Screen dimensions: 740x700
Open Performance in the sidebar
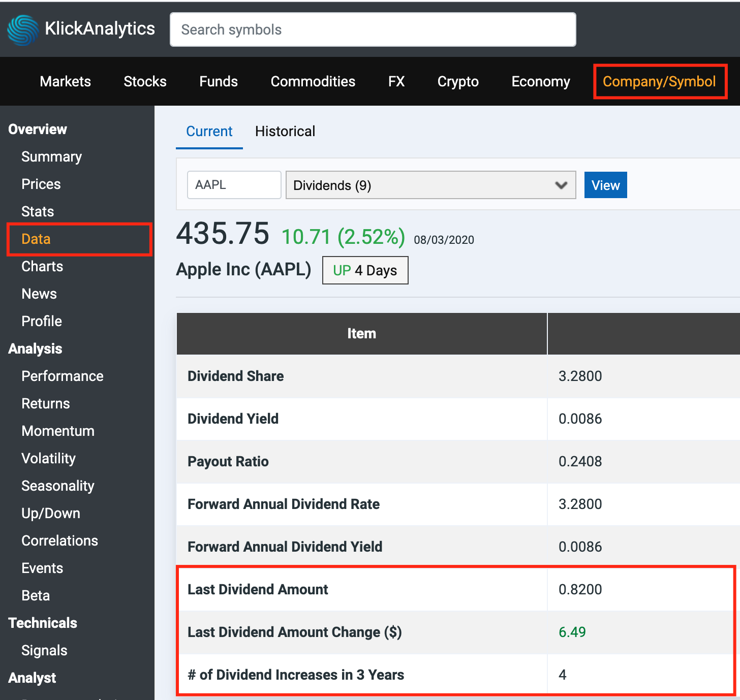(x=63, y=376)
